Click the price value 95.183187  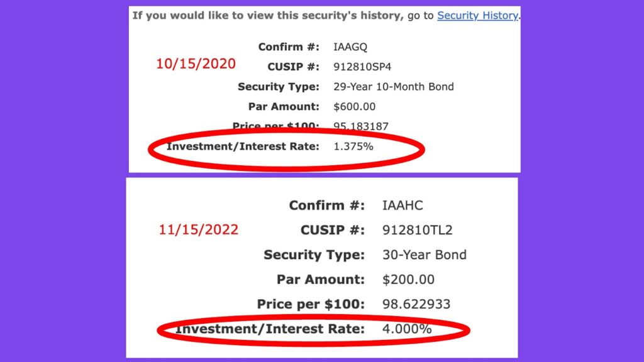361,126
